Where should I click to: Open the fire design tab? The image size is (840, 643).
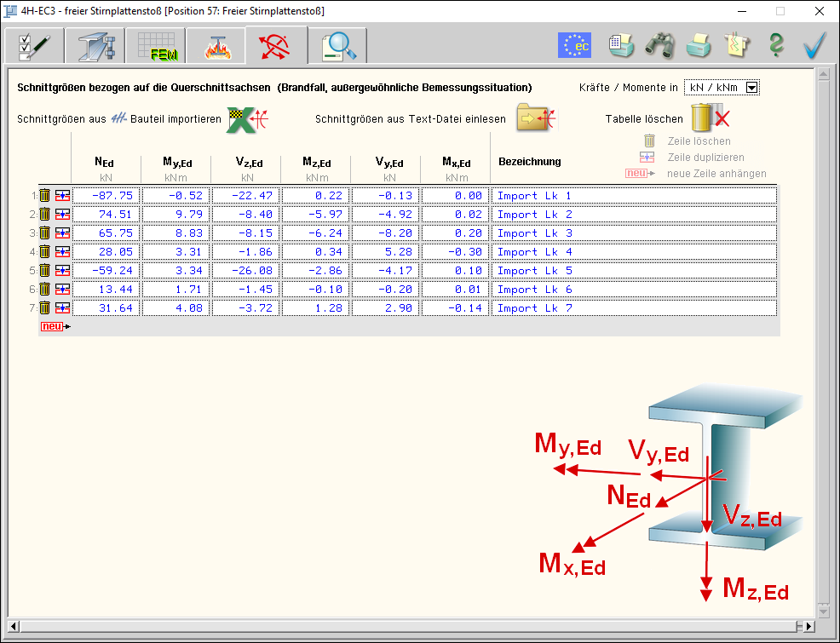[x=216, y=46]
